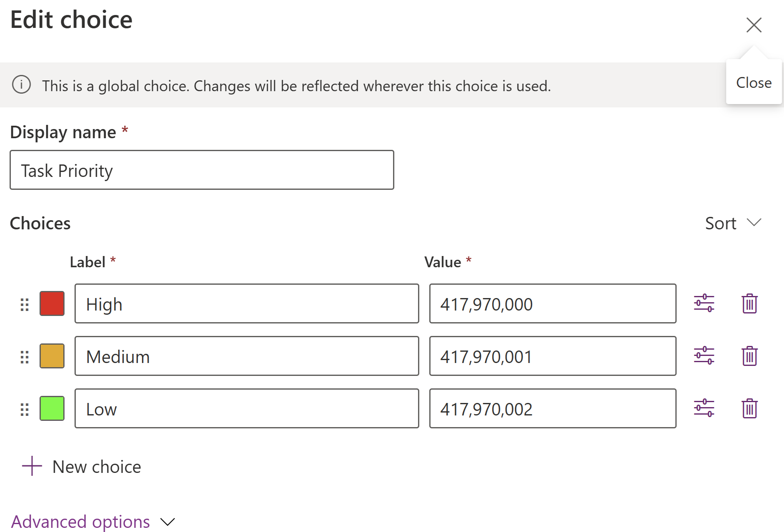This screenshot has height=532, width=784.
Task: Open settings for the High choice
Action: (x=705, y=304)
